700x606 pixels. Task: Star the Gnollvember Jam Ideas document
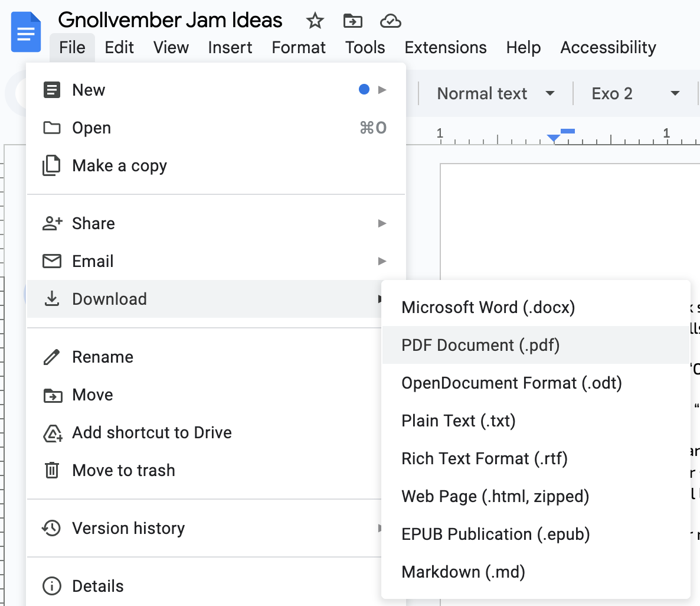click(315, 21)
